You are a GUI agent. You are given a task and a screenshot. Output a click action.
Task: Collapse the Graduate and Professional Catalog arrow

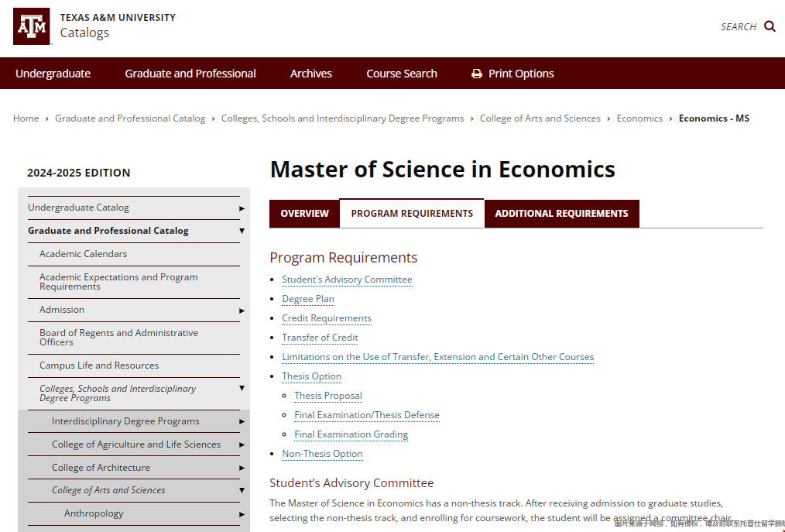[x=242, y=231]
